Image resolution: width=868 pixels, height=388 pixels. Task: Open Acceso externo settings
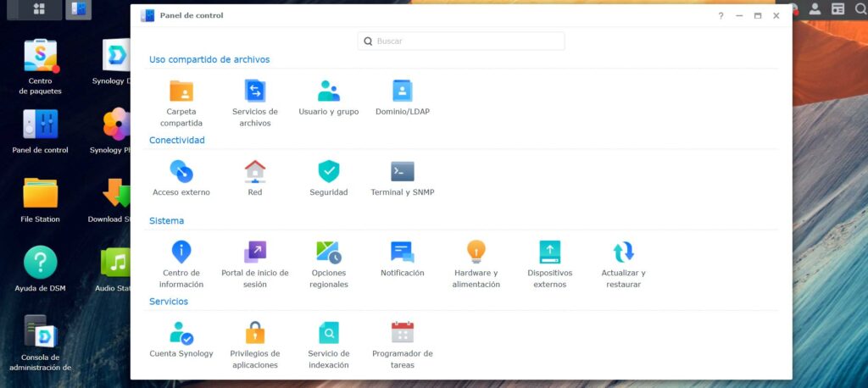pos(181,178)
